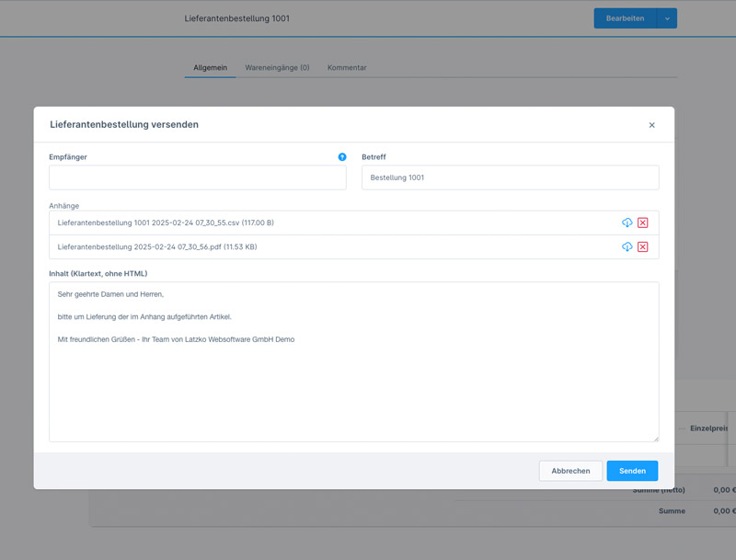Click the Einzelpreis column header
The width and height of the screenshot is (736, 560).
tap(708, 429)
